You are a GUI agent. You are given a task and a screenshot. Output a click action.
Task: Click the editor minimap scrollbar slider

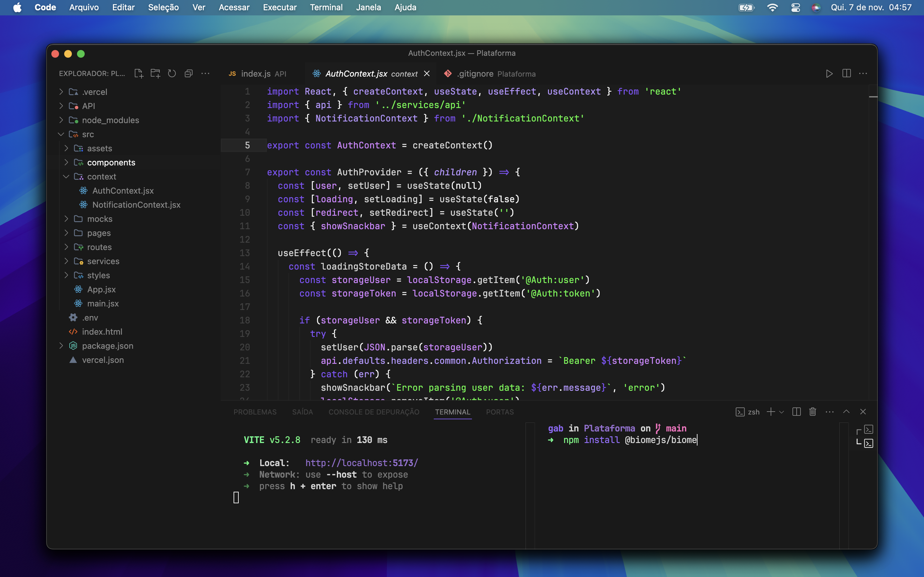[873, 96]
